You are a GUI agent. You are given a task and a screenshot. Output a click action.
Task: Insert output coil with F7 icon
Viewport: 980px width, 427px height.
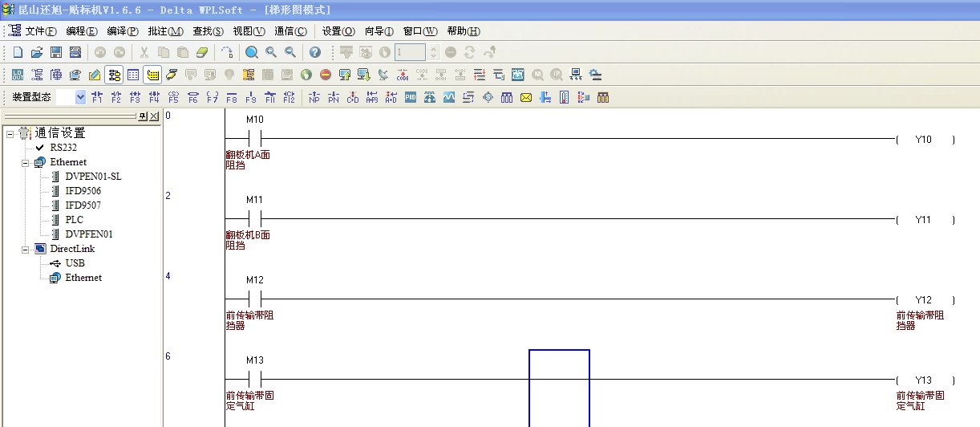tap(213, 97)
